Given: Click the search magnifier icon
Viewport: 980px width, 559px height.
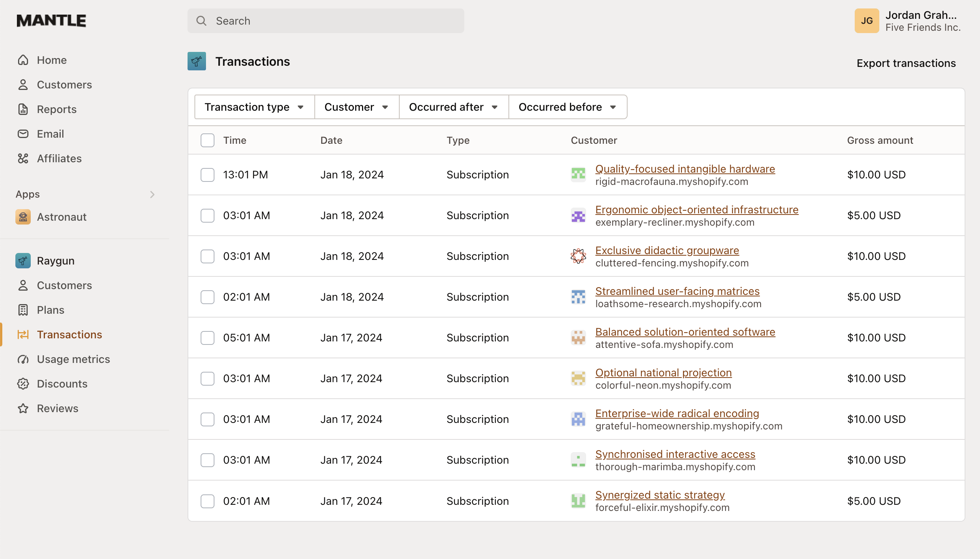Looking at the screenshot, I should pos(201,21).
